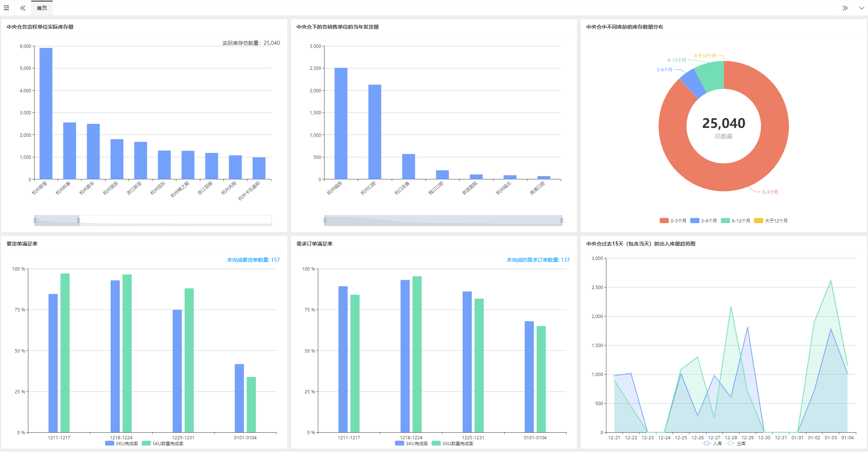This screenshot has height=465, width=868.
Task: Toggle SKU完成率 legend in 需求订单满足率 chart
Action: pos(412,443)
